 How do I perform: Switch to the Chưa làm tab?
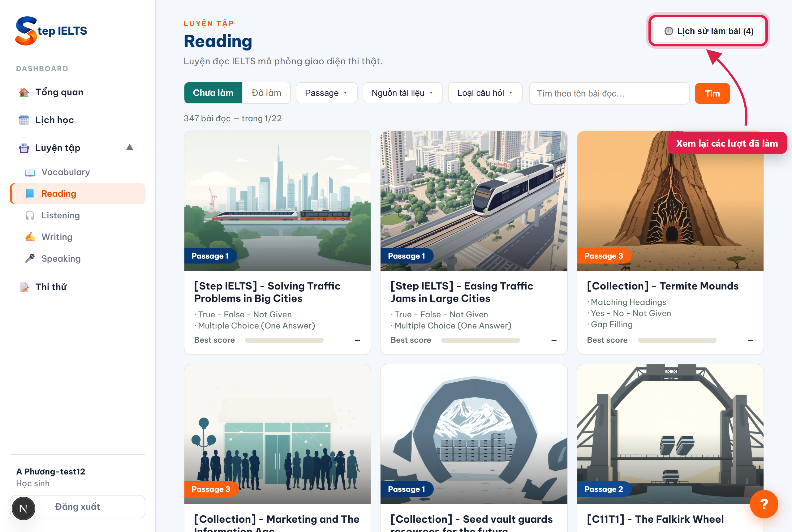[213, 93]
